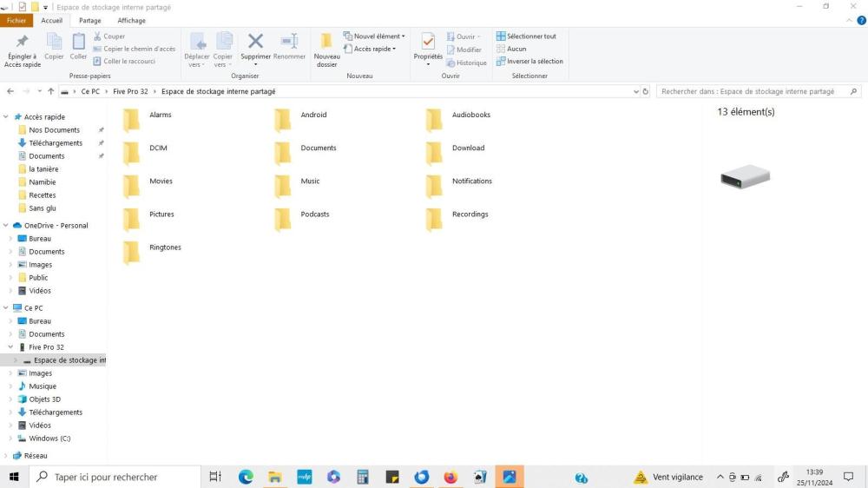868x488 pixels.
Task: Open ribbon Accès rapide dropdown
Action: [x=370, y=49]
